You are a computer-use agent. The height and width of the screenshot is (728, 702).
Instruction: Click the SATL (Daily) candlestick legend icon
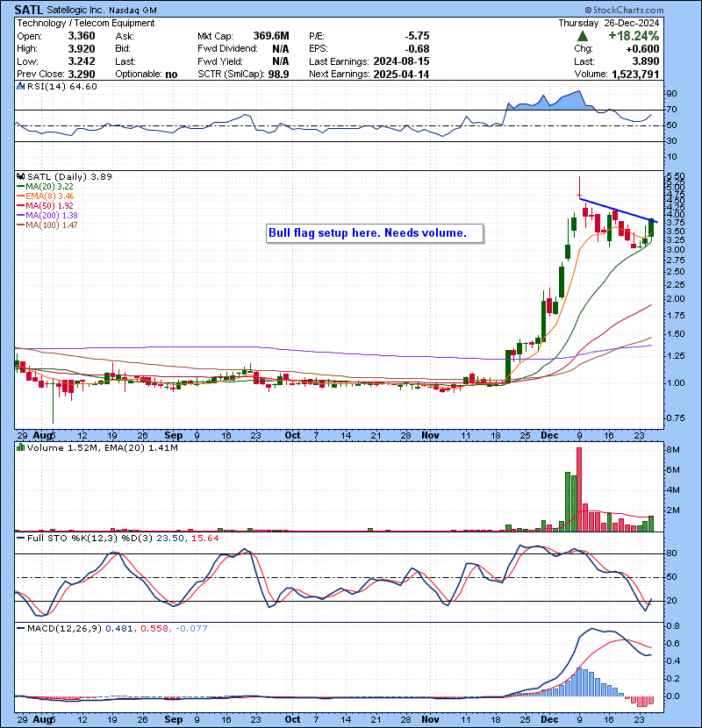[x=19, y=176]
